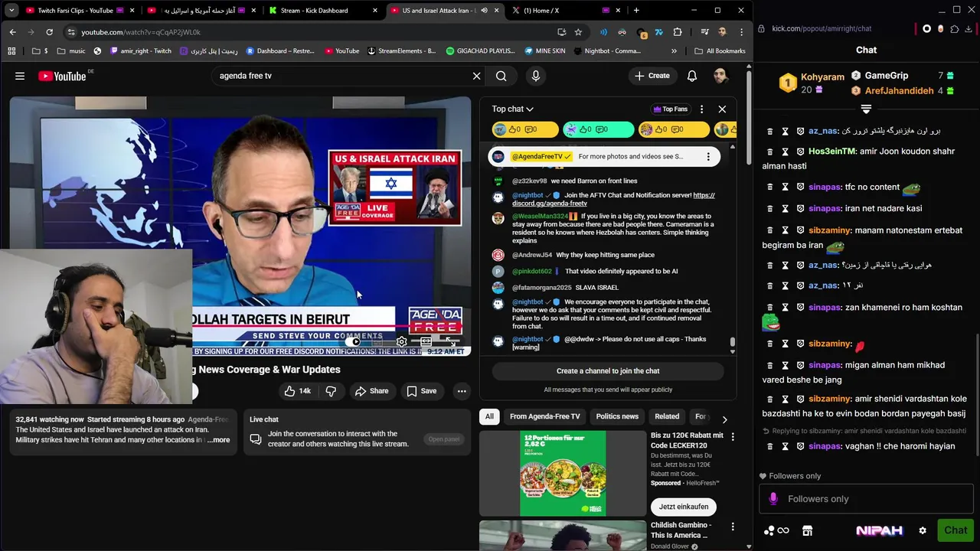Viewport: 980px width, 551px height.
Task: Run search with the magnifier button
Action: (501, 76)
